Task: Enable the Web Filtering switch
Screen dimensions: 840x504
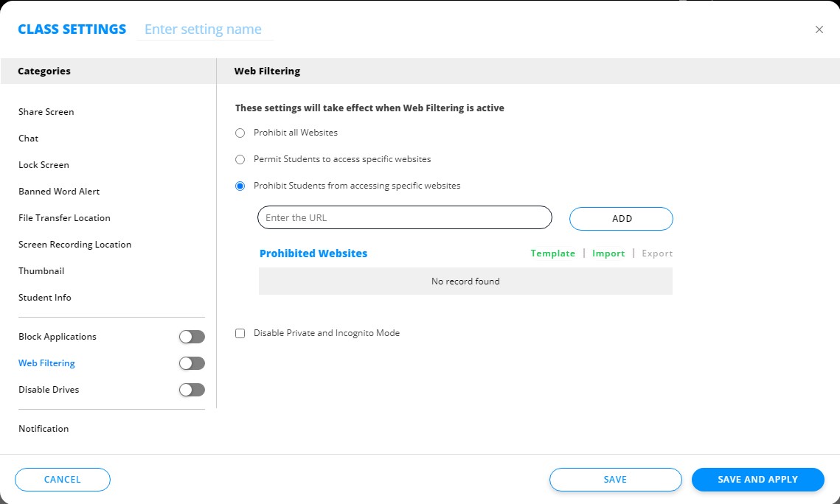Action: 192,363
